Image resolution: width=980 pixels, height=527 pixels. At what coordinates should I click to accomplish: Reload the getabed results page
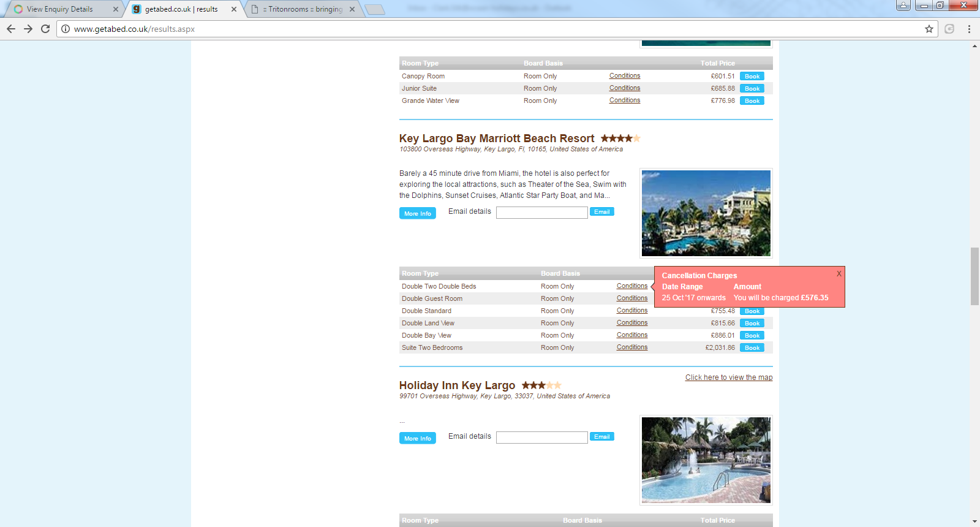45,29
